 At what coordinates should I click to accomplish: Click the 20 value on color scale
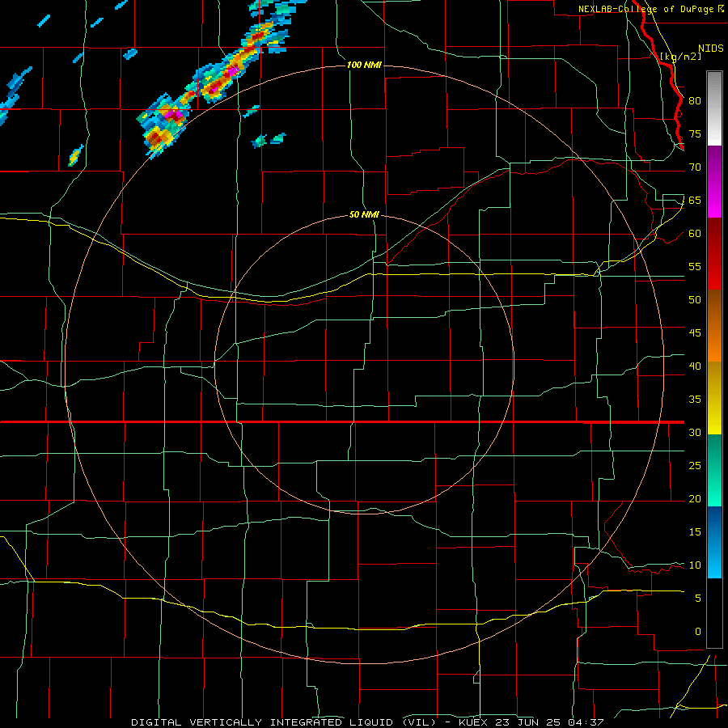coord(695,499)
